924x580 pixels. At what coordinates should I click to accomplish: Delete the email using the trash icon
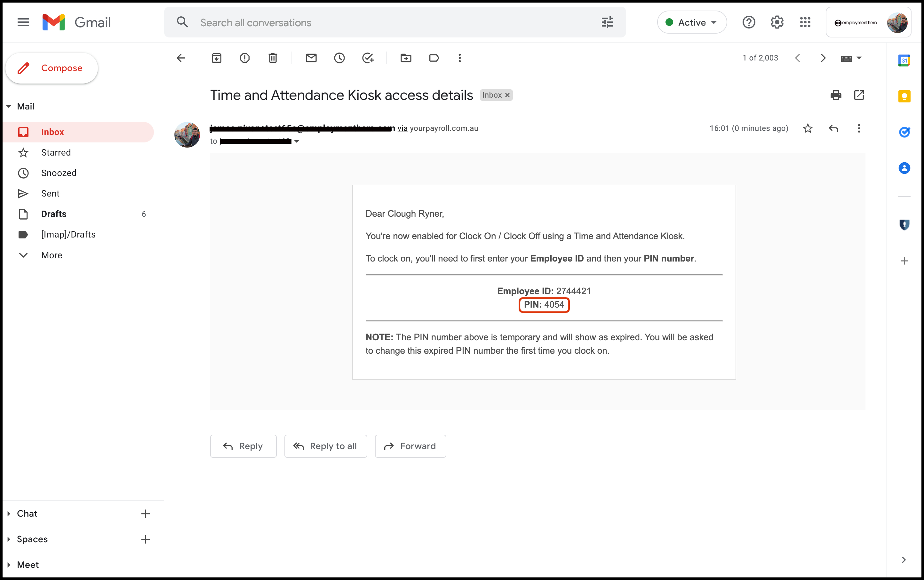(x=273, y=58)
